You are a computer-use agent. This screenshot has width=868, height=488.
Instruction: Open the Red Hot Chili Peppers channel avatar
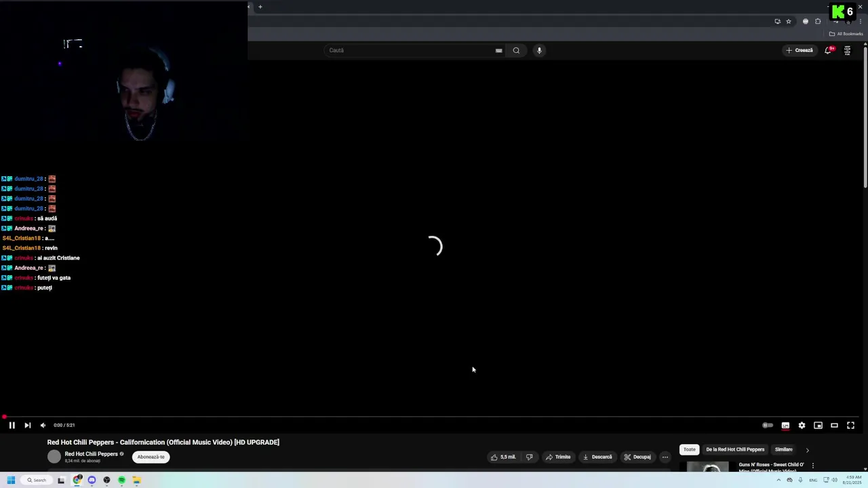pos(54,457)
